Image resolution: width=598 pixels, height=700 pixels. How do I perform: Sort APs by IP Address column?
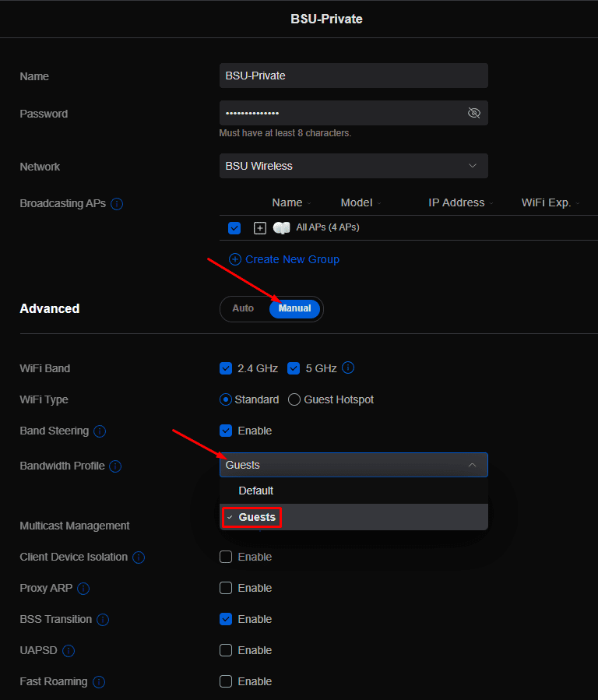[460, 202]
